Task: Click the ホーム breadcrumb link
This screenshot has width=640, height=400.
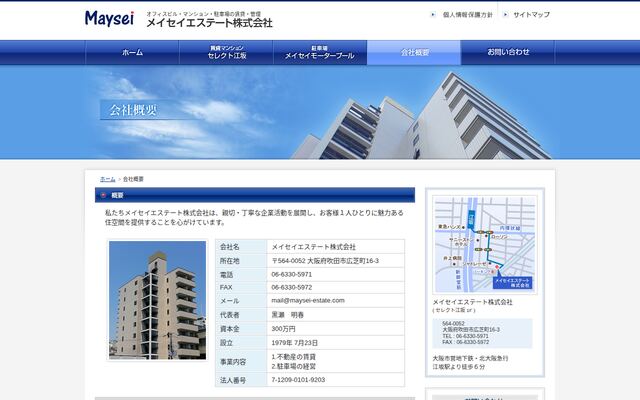Action: pos(108,179)
